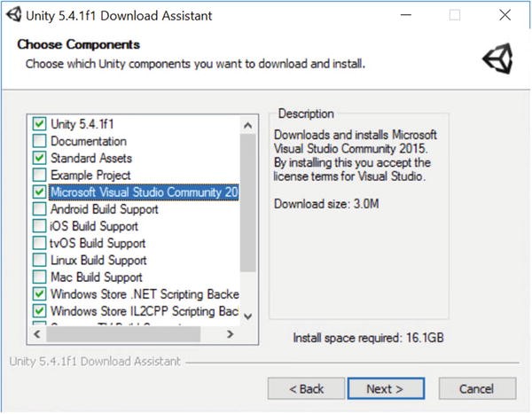Screen dimensions: 532x414
Task: Select the Linux Build Support label
Action: (98, 261)
